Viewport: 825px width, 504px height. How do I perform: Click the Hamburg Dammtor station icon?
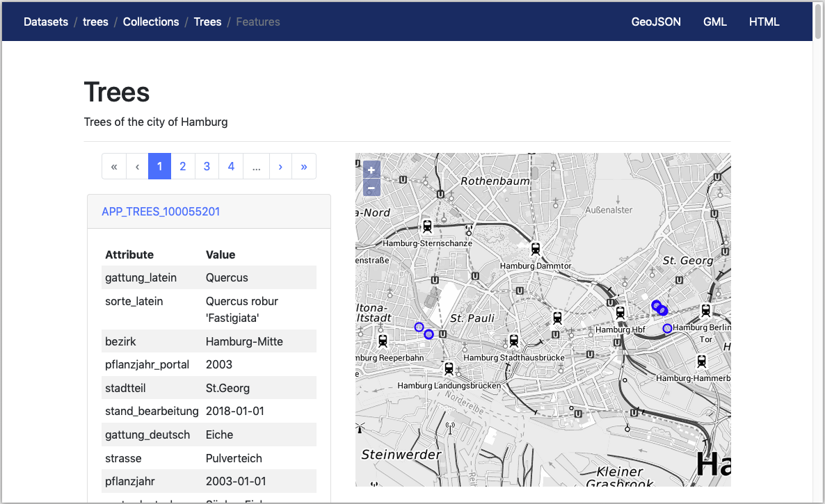coord(536,249)
